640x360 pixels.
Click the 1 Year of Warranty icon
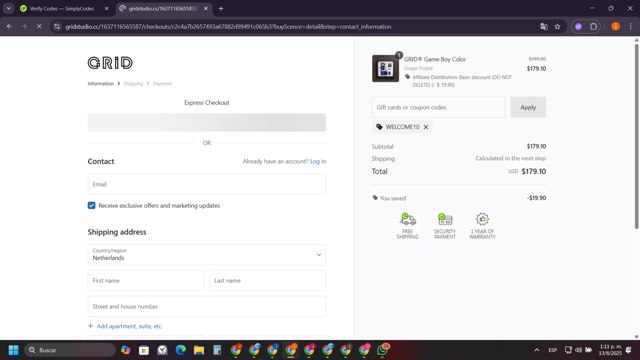coord(482,219)
